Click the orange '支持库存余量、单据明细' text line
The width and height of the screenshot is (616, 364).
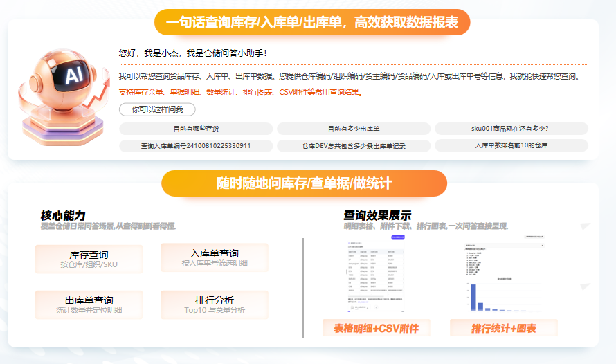pos(241,92)
